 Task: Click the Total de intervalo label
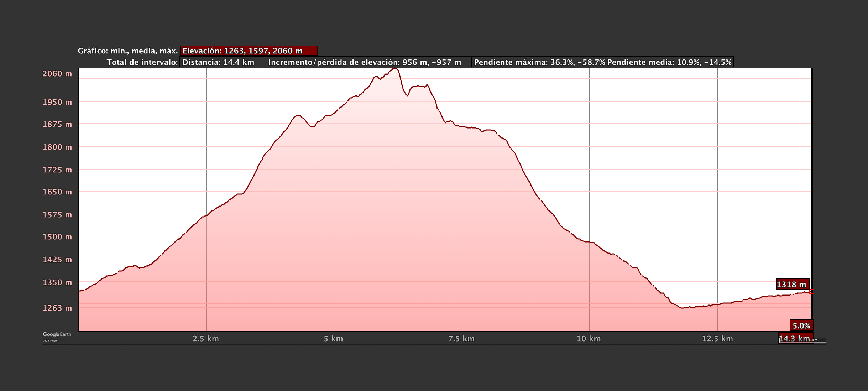(142, 62)
